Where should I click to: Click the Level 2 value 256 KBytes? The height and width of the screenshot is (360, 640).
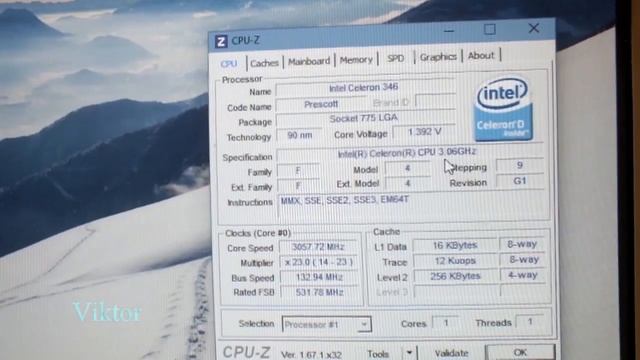click(x=456, y=276)
